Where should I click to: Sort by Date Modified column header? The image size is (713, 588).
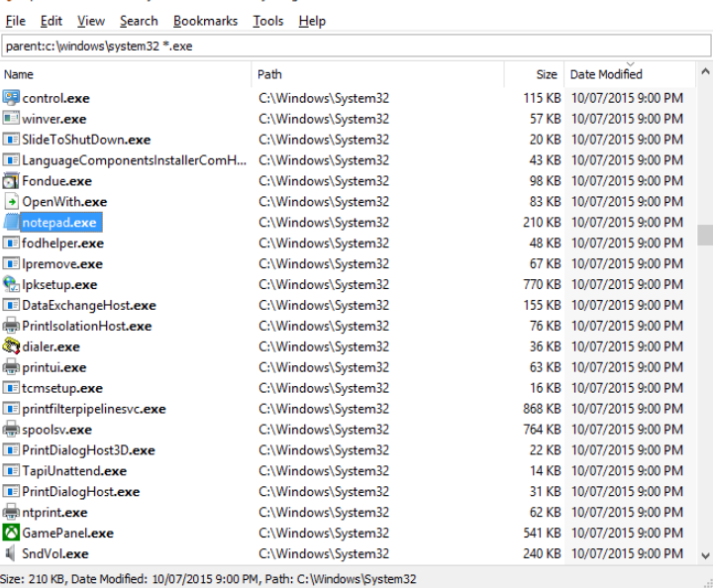click(x=630, y=74)
